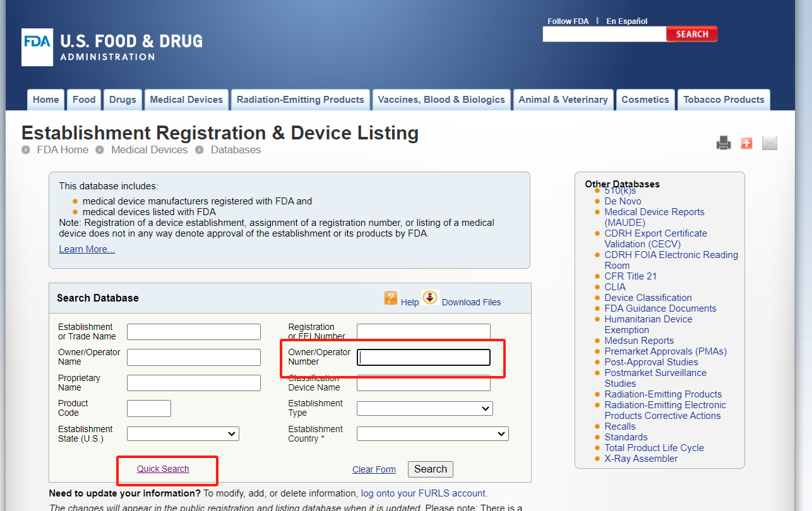
Task: Click the Search button in the form
Action: 431,469
